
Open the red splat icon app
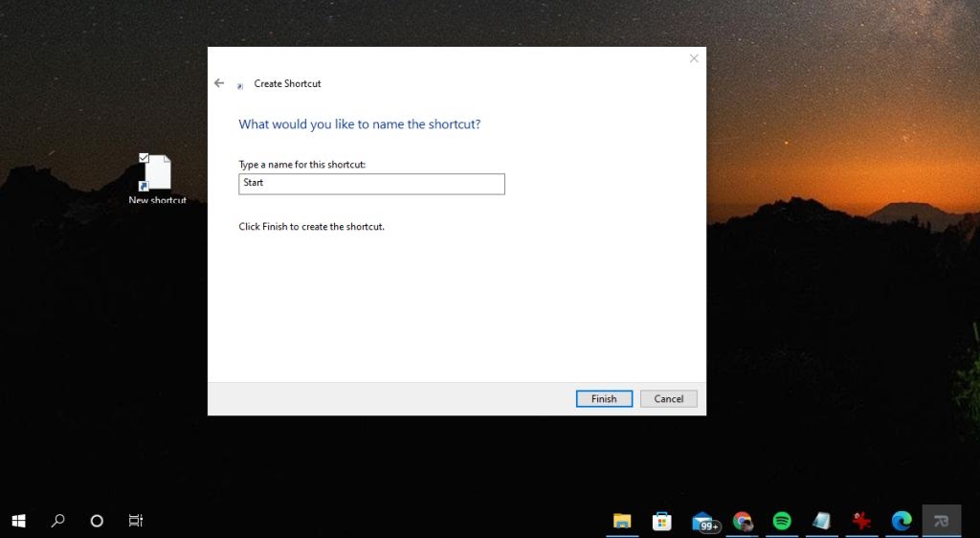(861, 521)
